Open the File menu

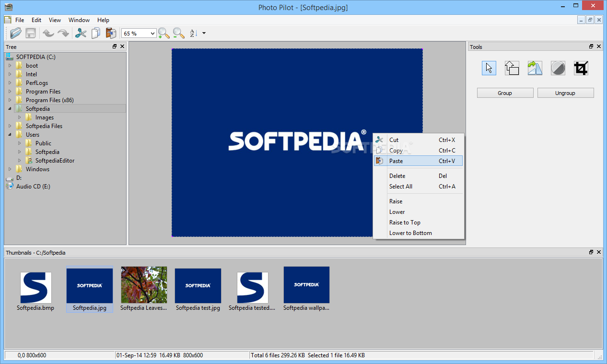20,20
